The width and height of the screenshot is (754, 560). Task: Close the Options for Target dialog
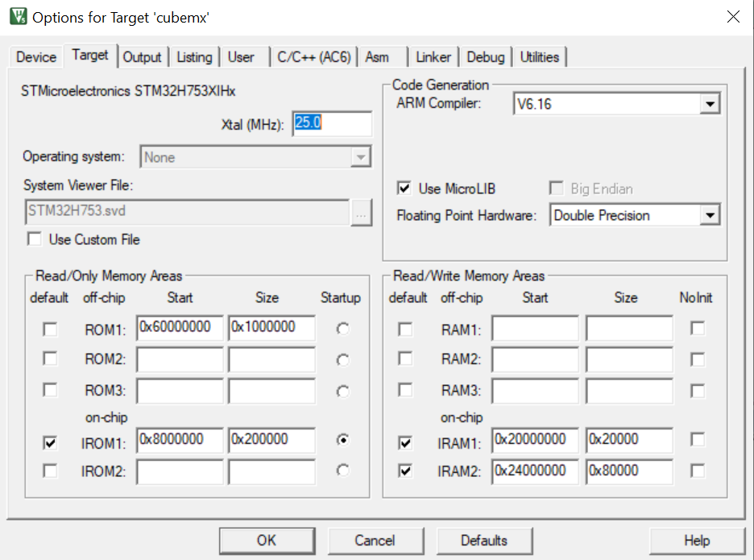click(x=733, y=17)
